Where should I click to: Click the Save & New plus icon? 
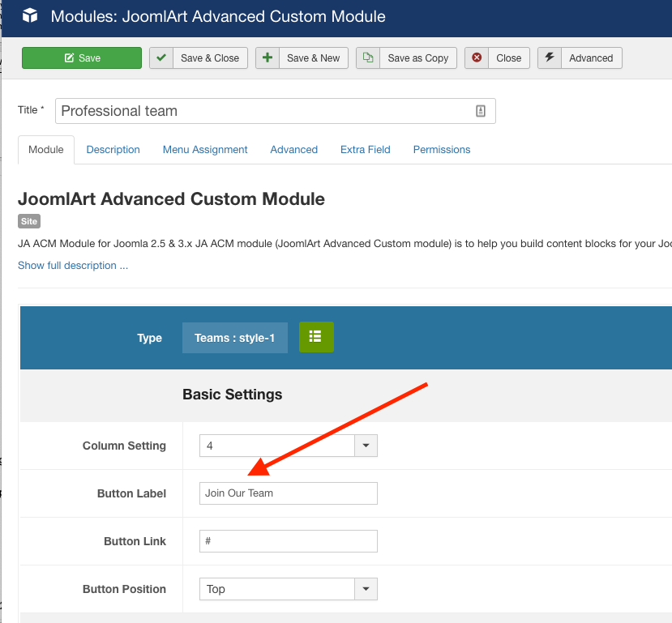(268, 58)
